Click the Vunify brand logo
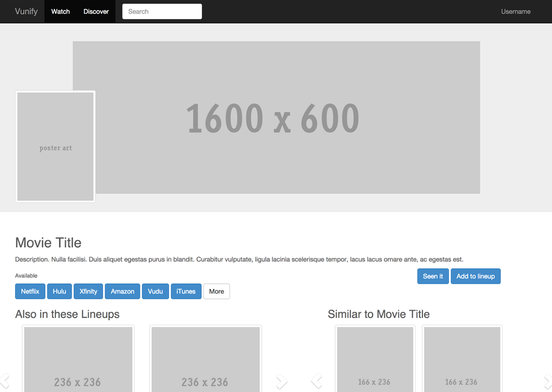Screen dimensions: 552x392 click(26, 11)
